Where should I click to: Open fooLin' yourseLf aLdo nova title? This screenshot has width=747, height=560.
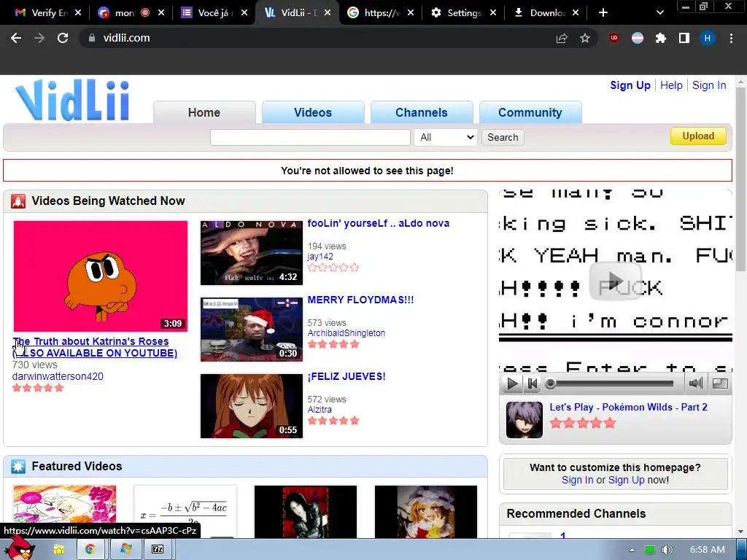379,223
